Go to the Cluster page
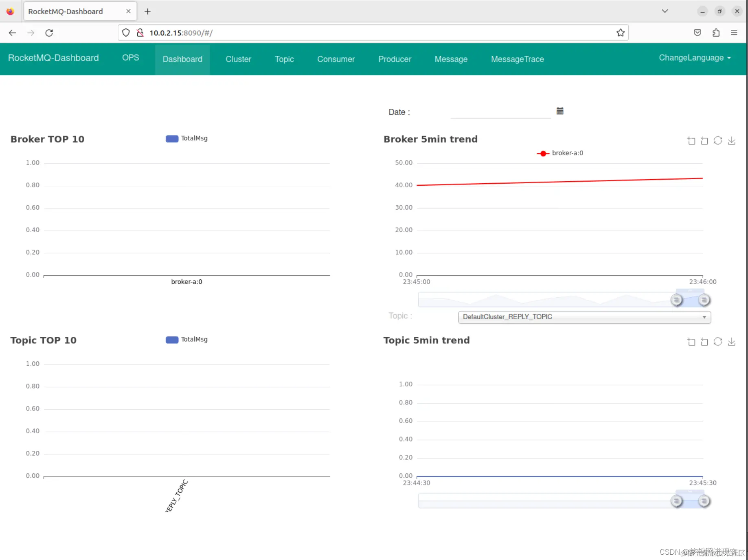This screenshot has width=748, height=560. [x=238, y=59]
